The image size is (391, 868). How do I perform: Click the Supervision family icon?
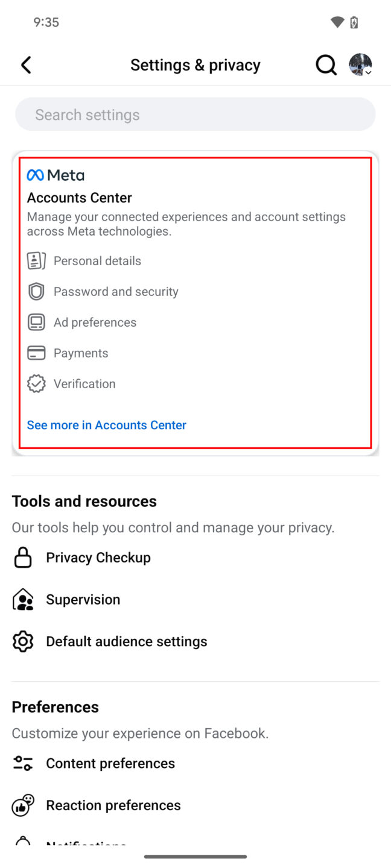click(x=22, y=599)
